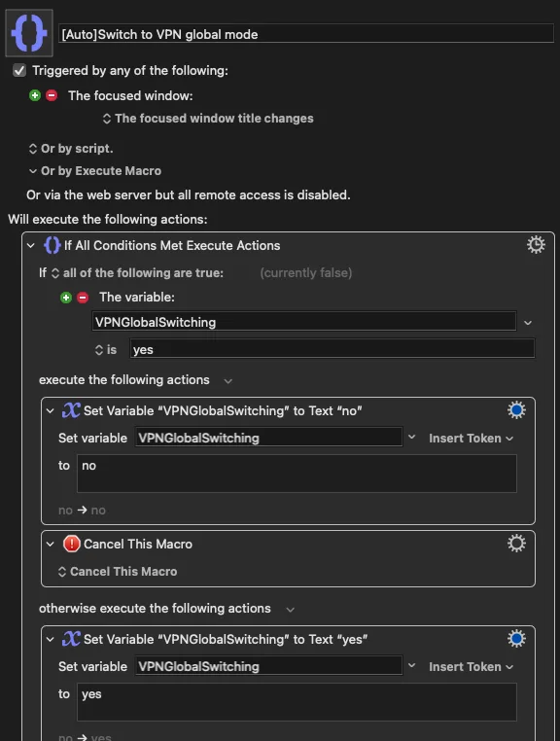Screen dimensions: 560x741
Task: Open gear menu of If All Conditions action
Action: pos(536,245)
